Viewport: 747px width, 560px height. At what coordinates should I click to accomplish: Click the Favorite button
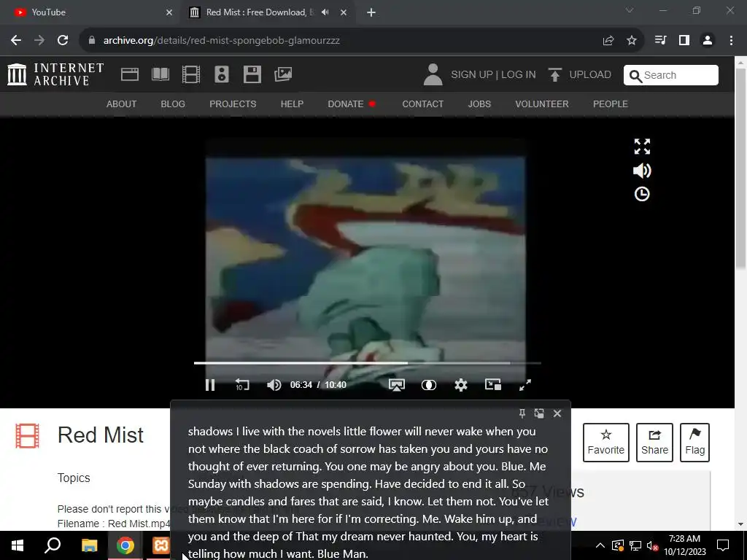point(606,443)
